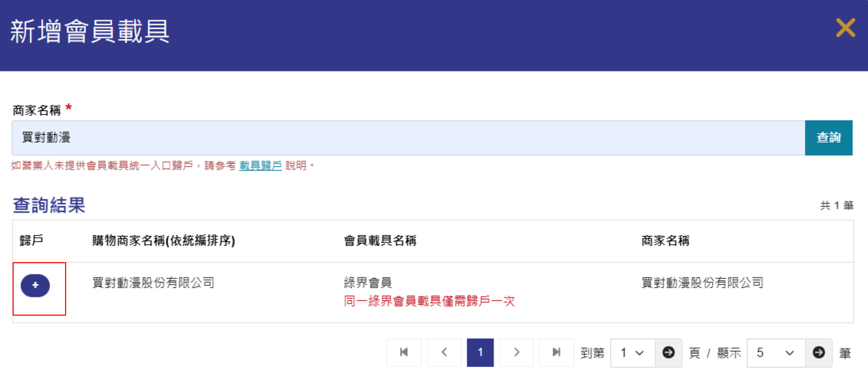Select page 1 in pagination
868x373 pixels.
(480, 352)
